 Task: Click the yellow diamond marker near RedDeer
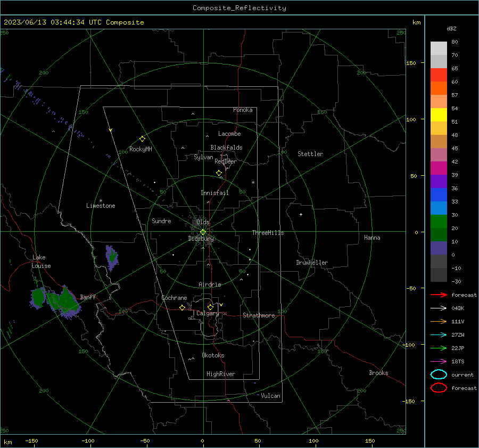219,173
